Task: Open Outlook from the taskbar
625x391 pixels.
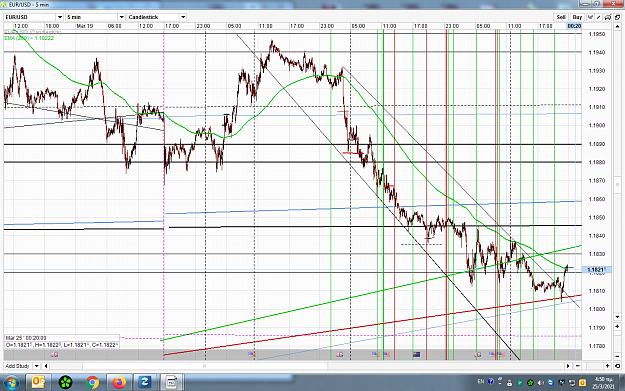Action: [38, 383]
